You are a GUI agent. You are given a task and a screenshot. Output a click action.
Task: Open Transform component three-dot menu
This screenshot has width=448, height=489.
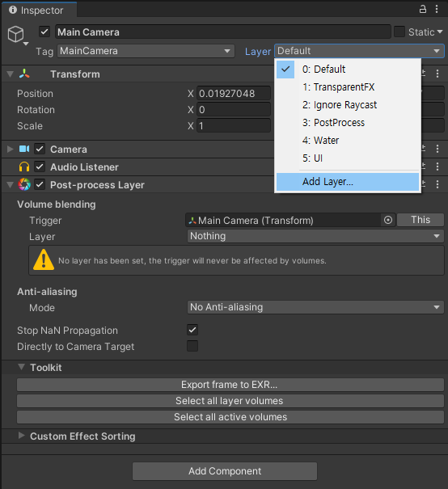437,74
